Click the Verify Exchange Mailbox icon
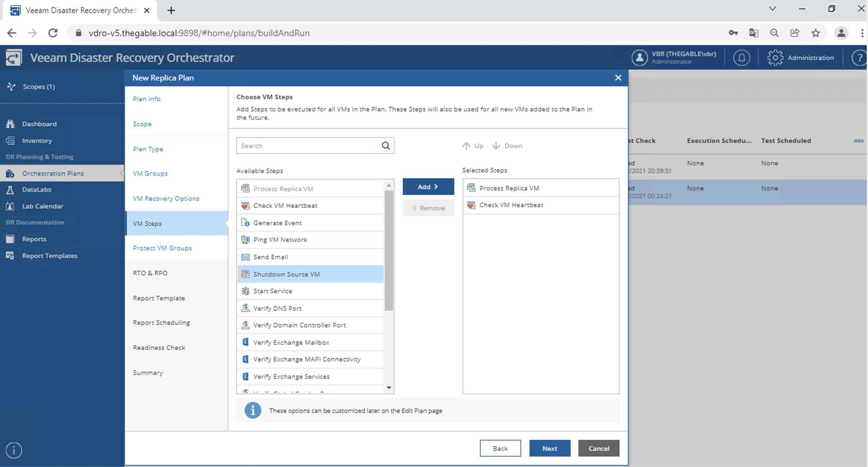 coord(245,342)
